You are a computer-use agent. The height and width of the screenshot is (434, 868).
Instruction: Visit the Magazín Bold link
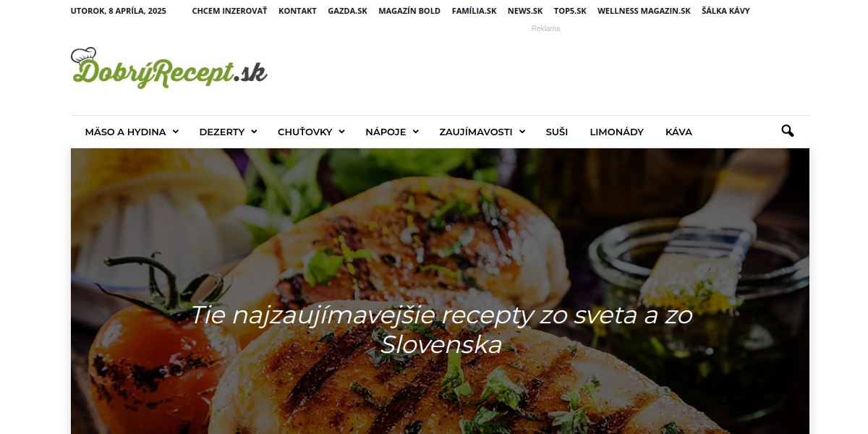(409, 11)
